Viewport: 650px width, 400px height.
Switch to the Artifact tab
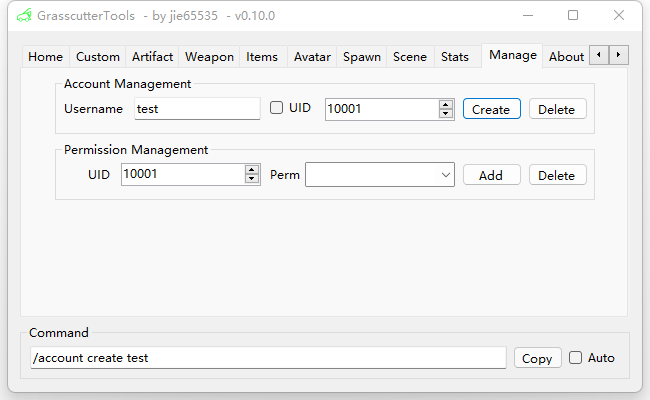coord(152,57)
